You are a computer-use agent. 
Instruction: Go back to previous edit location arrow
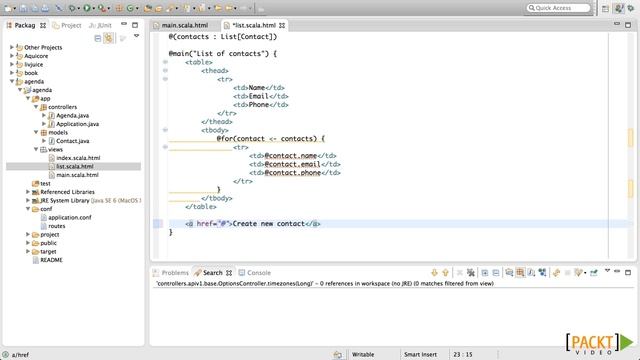pyautogui.click(x=218, y=8)
